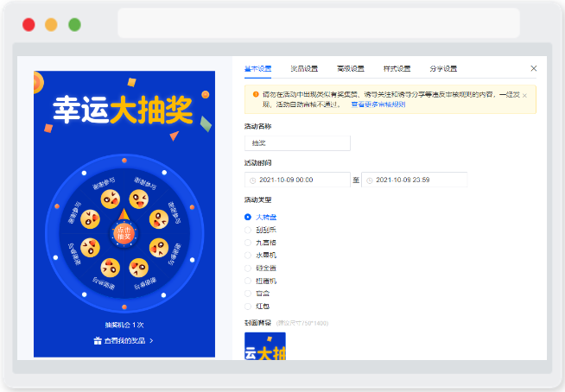Click the 活动类型 label
565x392 pixels.
click(257, 199)
